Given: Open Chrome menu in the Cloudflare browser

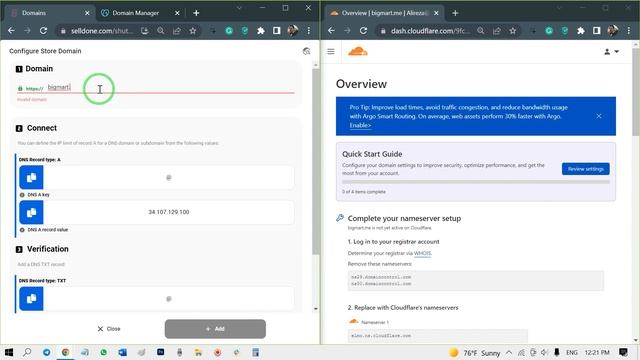Looking at the screenshot, I should [x=629, y=31].
